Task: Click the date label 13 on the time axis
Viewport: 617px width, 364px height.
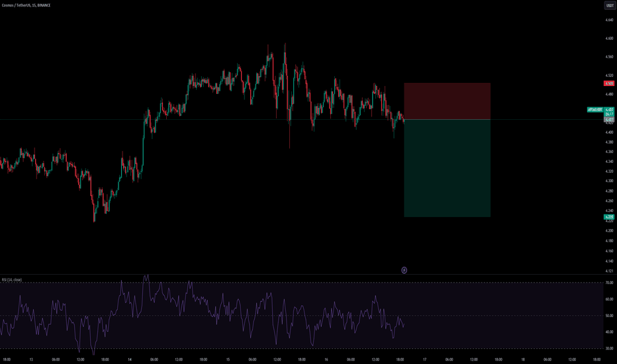Action: click(31, 359)
